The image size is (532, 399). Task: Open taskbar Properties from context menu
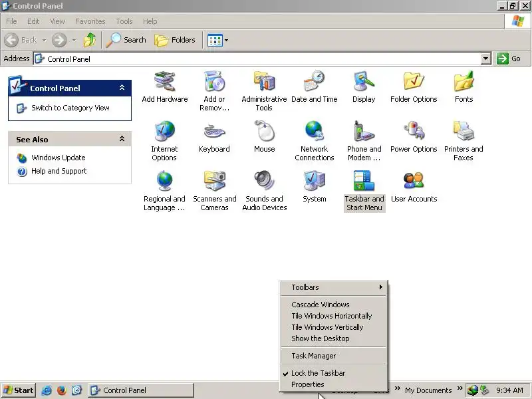[334, 384]
